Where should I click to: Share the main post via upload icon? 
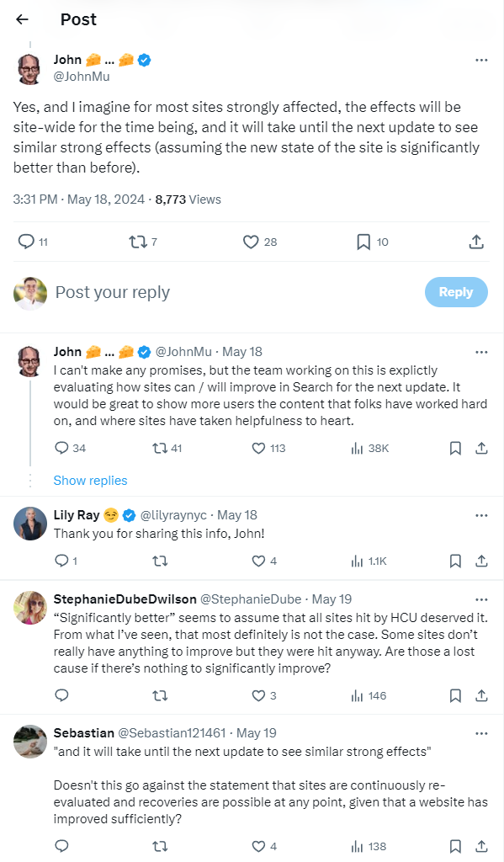476,242
